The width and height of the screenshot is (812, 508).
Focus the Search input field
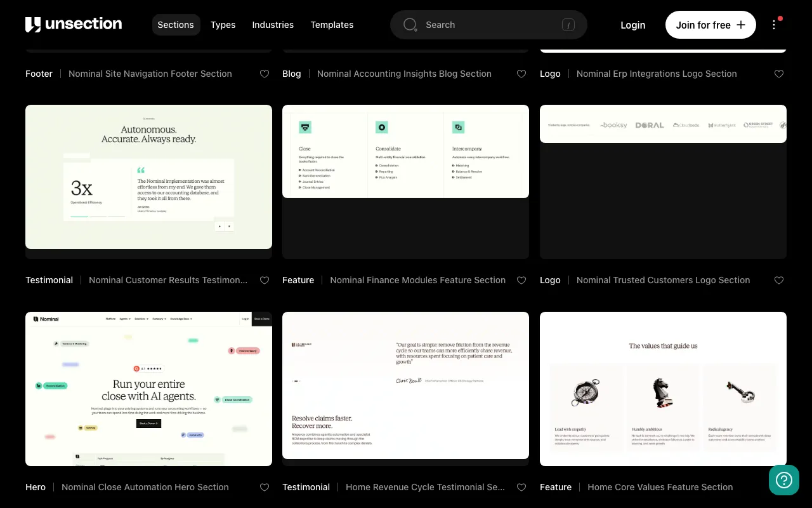point(488,25)
